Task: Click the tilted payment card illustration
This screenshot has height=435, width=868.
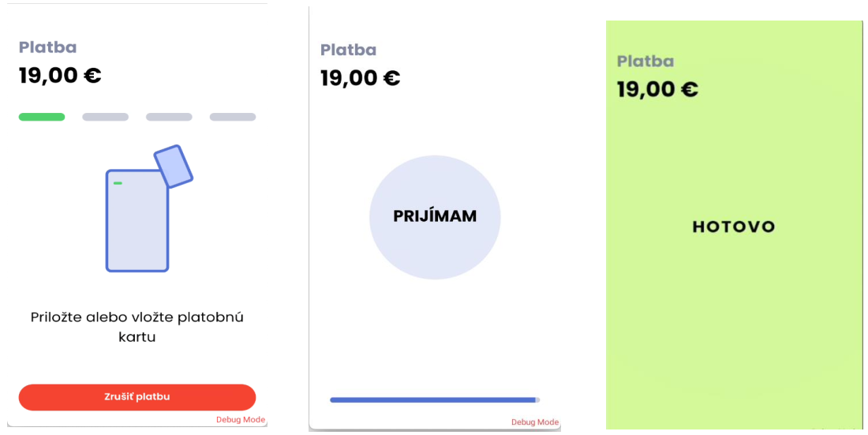Action: (174, 166)
